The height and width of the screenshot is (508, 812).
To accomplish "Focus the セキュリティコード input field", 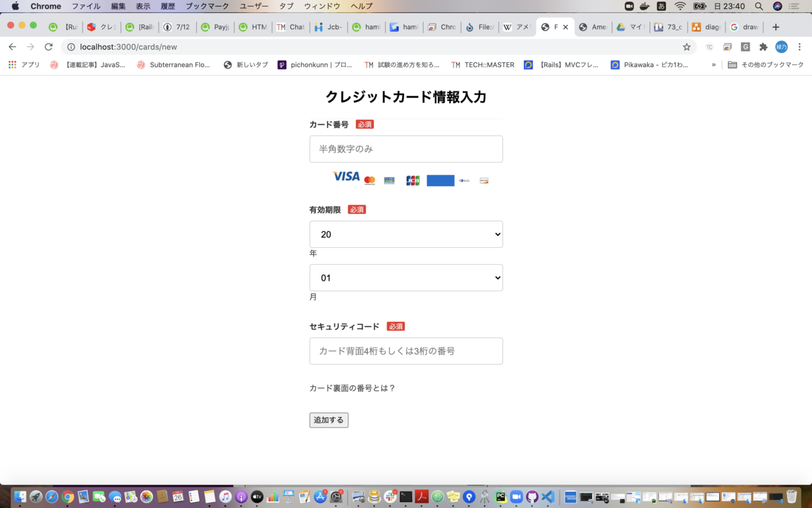I will (x=406, y=351).
